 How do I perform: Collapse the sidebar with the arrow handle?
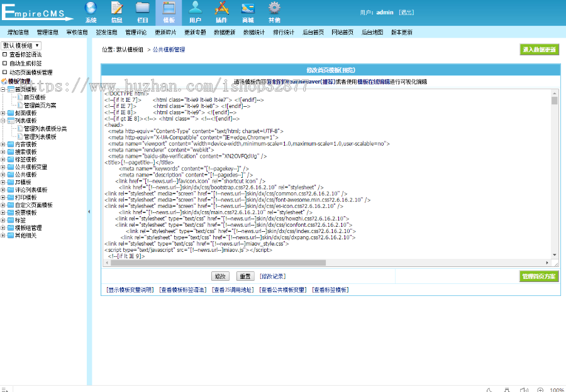[89, 212]
